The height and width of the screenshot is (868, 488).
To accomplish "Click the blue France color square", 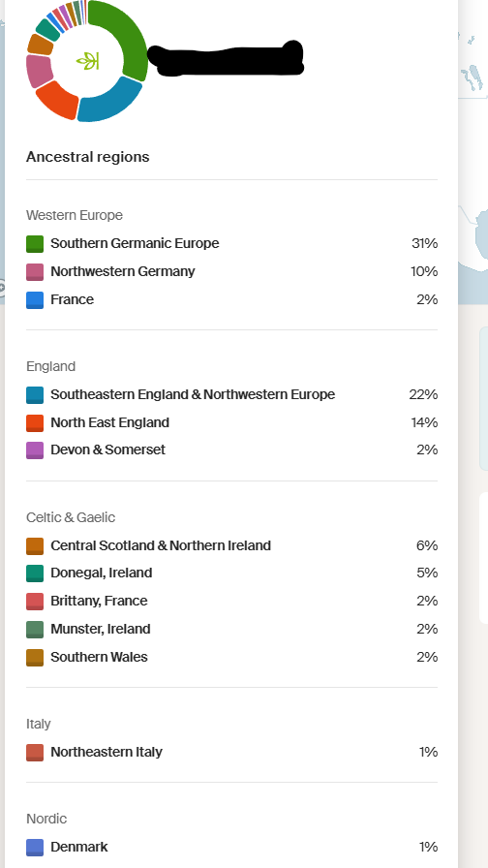I will coord(35,300).
